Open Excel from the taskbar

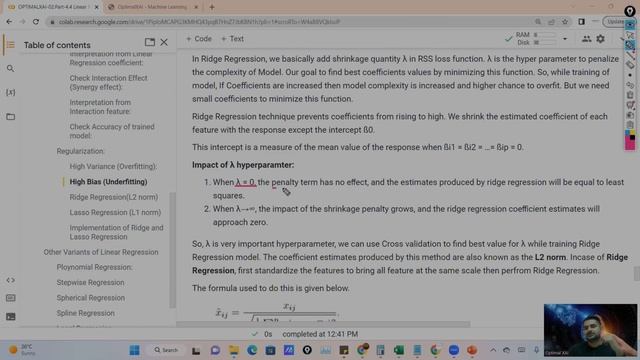[x=399, y=350]
